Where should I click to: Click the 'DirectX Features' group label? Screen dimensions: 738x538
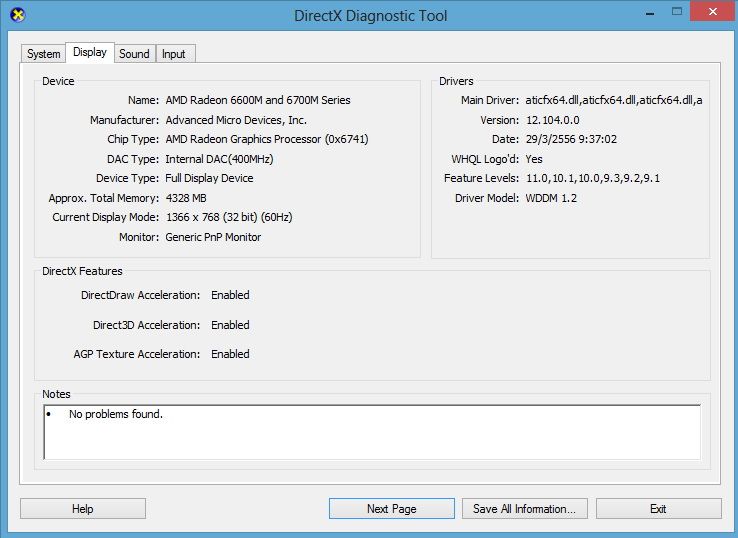click(x=82, y=271)
